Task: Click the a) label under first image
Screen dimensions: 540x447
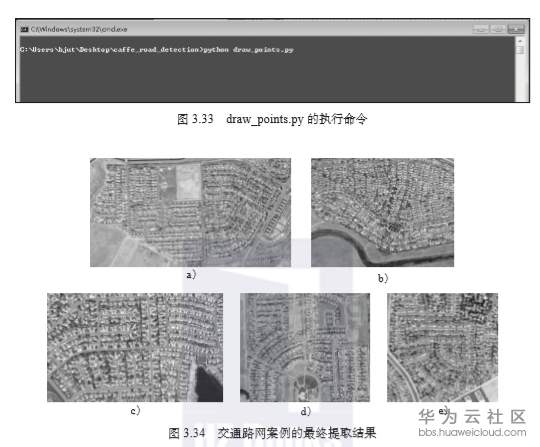Action: point(191,274)
